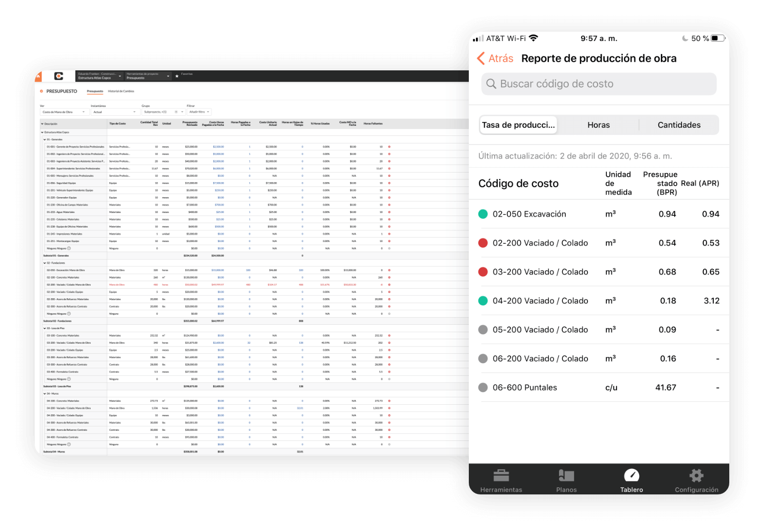Click the $2,600.00 link on row 03-200 Mano de Obra
764x532 pixels.
click(x=218, y=343)
